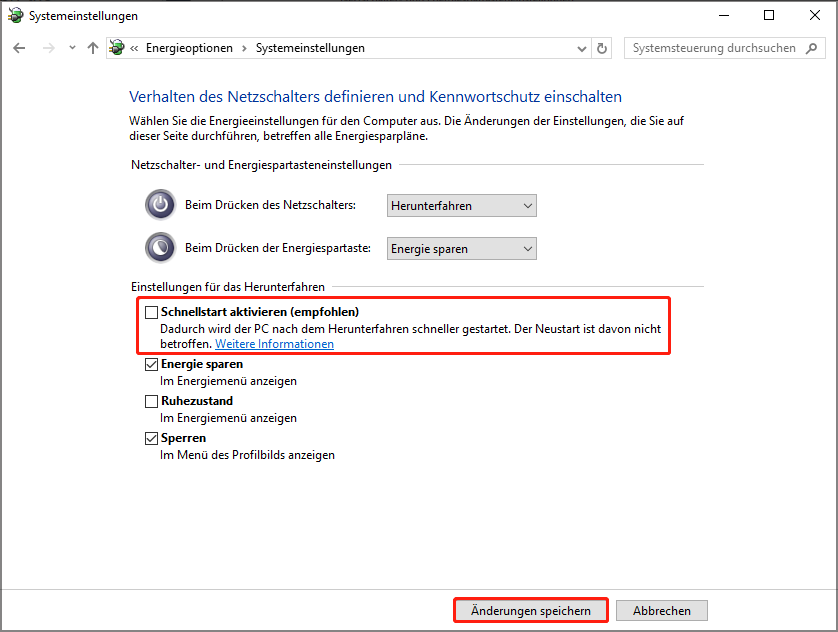
Task: Click the back navigation arrow
Action: [x=19, y=47]
